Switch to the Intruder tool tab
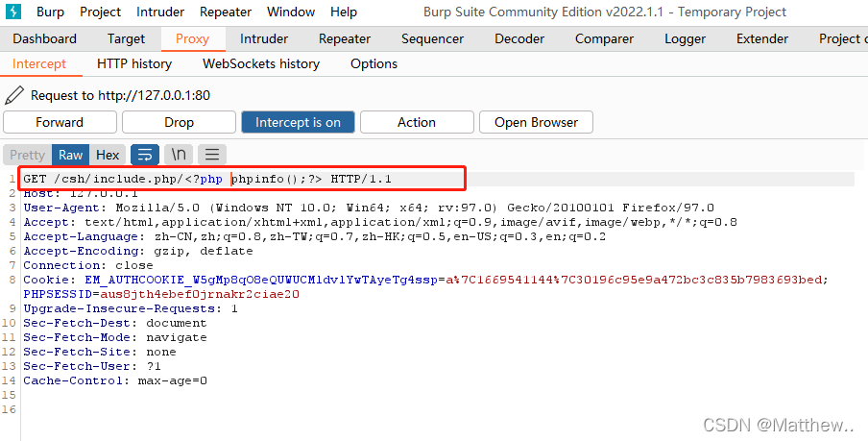The height and width of the screenshot is (441, 868). click(263, 38)
